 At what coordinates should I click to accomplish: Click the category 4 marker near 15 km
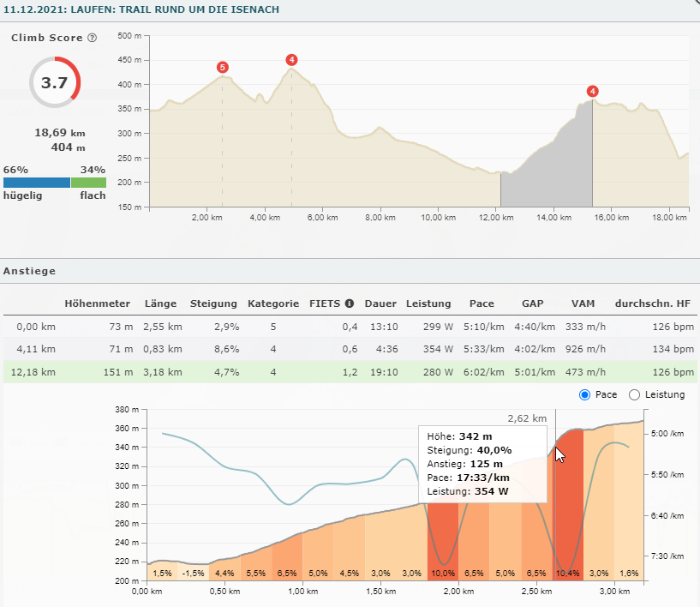tap(592, 92)
